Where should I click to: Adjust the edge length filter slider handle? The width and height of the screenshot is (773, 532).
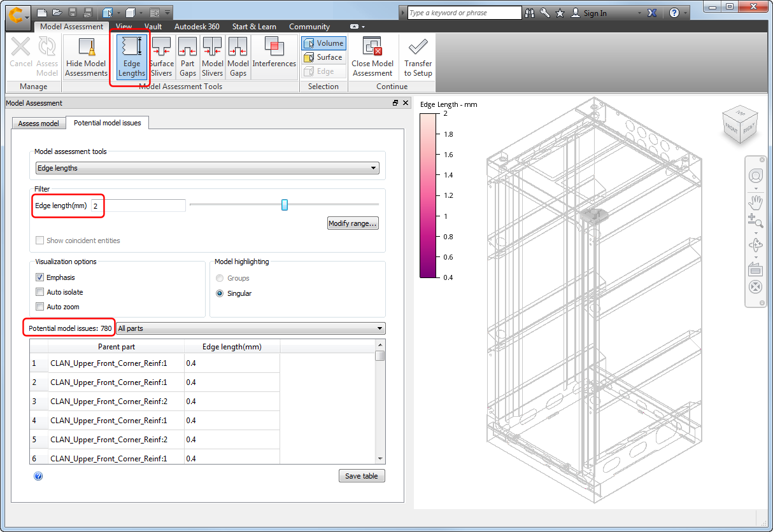coord(285,204)
